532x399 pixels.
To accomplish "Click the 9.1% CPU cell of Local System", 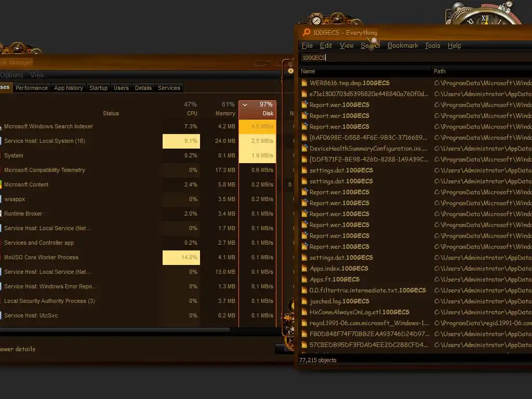I will [x=181, y=141].
